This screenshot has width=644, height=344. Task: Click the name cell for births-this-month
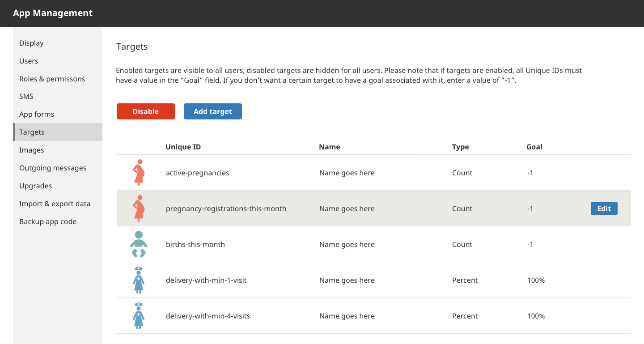pos(347,244)
